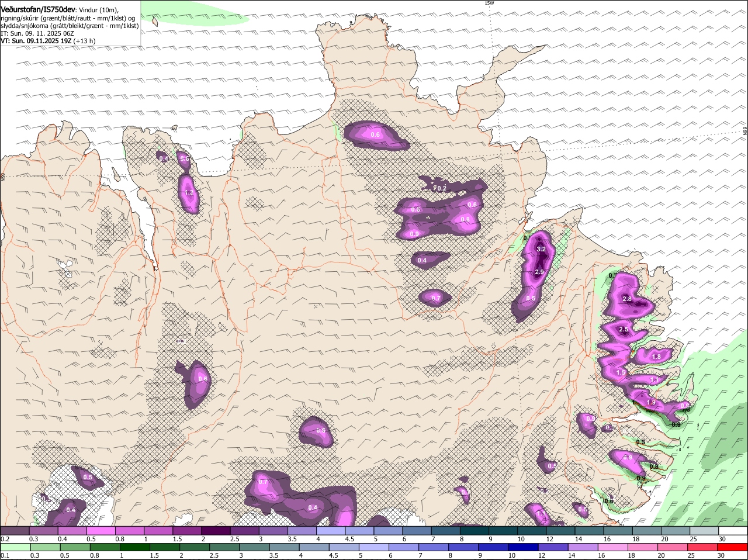Viewport: 748px width, 560px height.
Task: Select the bright red swatch after 30 in rain legend
Action: pyautogui.click(x=733, y=547)
